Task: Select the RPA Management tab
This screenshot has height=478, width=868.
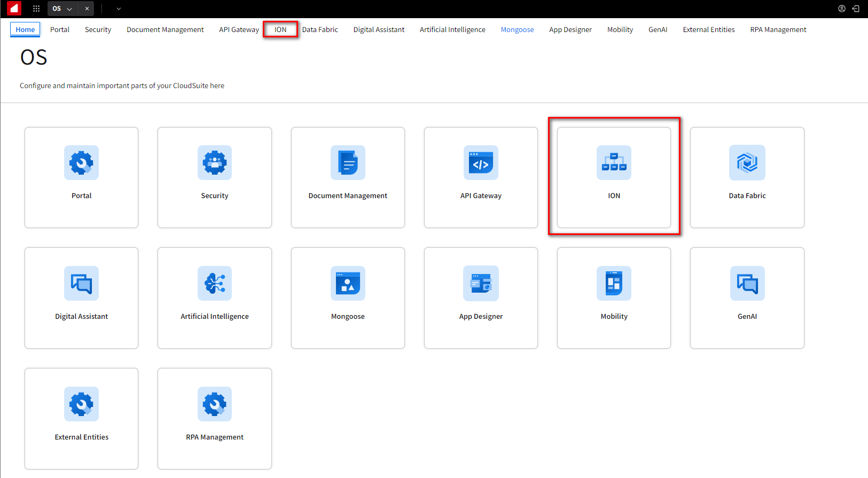Action: pos(778,29)
